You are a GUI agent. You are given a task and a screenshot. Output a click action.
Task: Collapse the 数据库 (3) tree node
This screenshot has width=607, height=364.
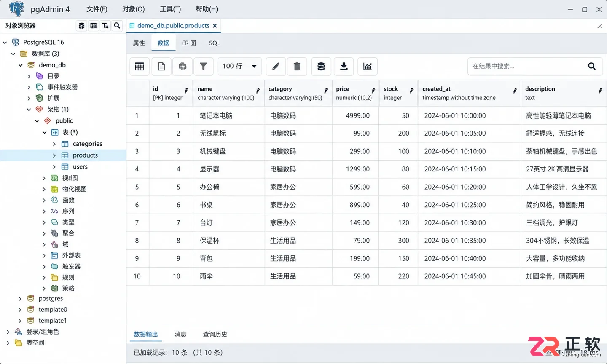point(13,54)
